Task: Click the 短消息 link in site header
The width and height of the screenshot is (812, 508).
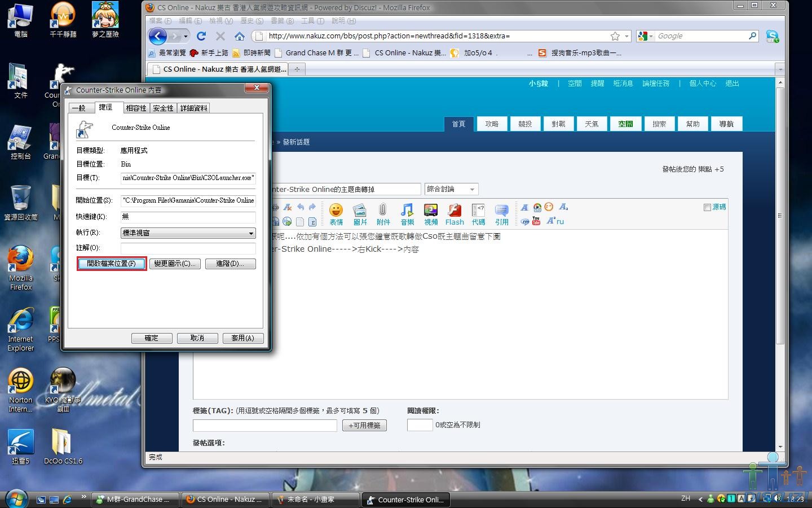Action: [x=623, y=84]
